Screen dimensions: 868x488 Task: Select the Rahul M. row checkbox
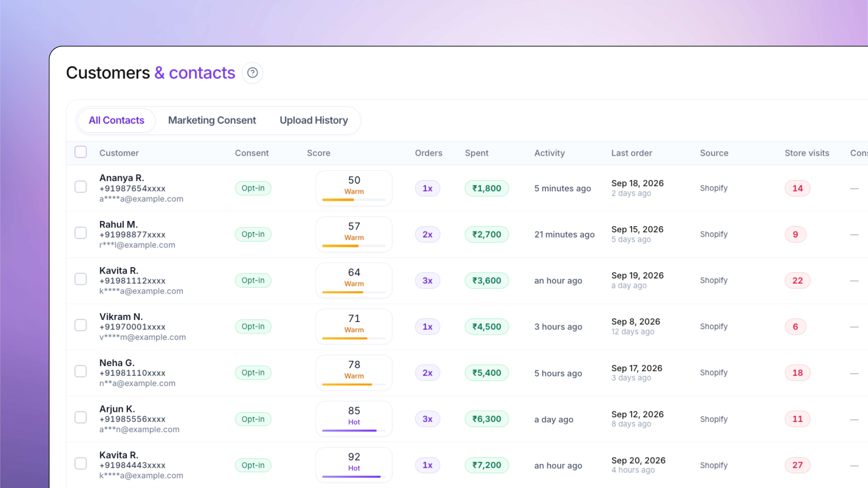pyautogui.click(x=81, y=233)
